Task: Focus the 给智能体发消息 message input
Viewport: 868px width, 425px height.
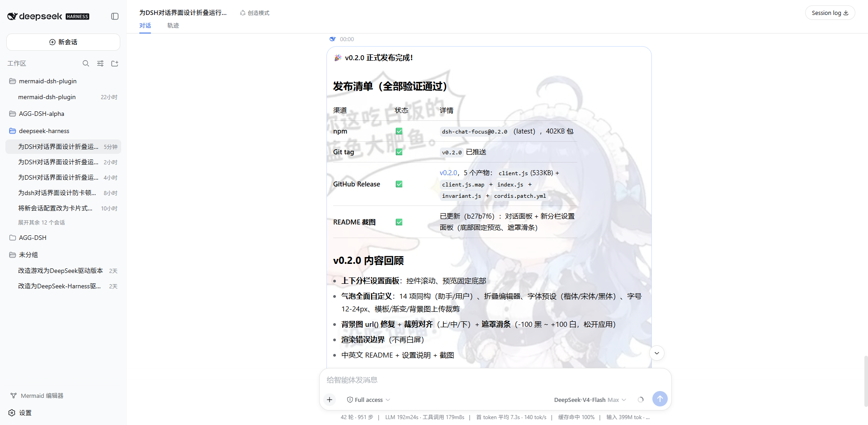Action: click(x=495, y=380)
